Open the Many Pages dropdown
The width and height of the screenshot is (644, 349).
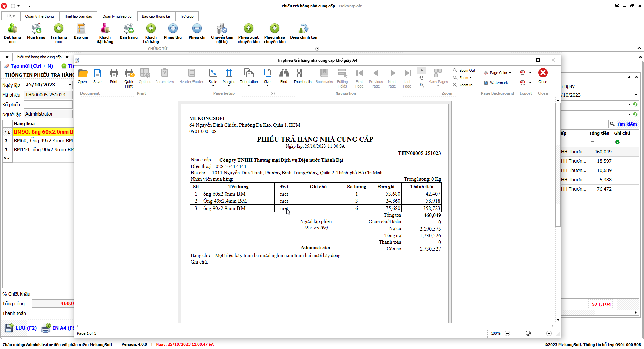coord(438,78)
